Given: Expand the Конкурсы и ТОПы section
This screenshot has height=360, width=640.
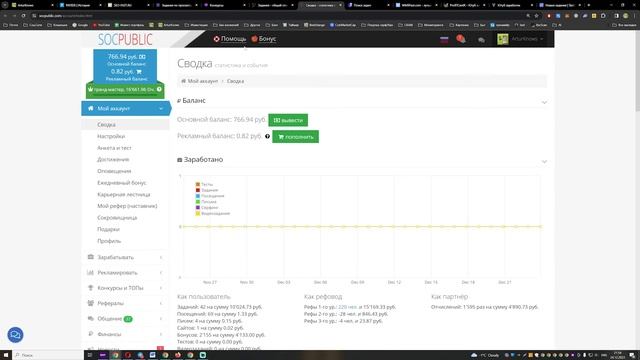Looking at the screenshot, I should click(125, 288).
